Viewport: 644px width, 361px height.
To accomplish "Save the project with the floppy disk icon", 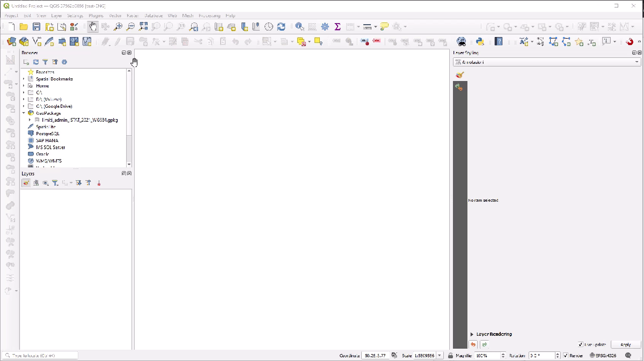I will click(x=36, y=27).
